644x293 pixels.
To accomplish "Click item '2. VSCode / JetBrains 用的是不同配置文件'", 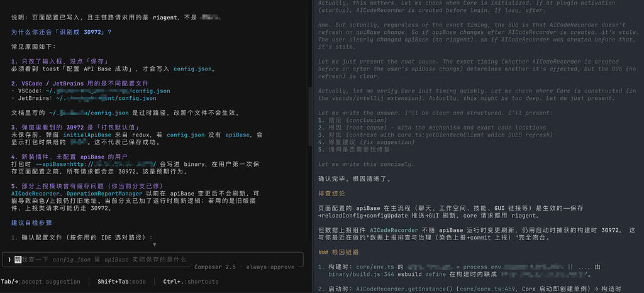I will pyautogui.click(x=80, y=83).
